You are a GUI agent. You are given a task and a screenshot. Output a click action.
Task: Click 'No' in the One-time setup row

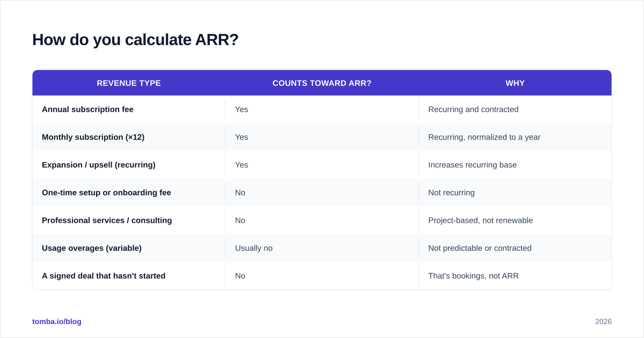click(x=240, y=193)
